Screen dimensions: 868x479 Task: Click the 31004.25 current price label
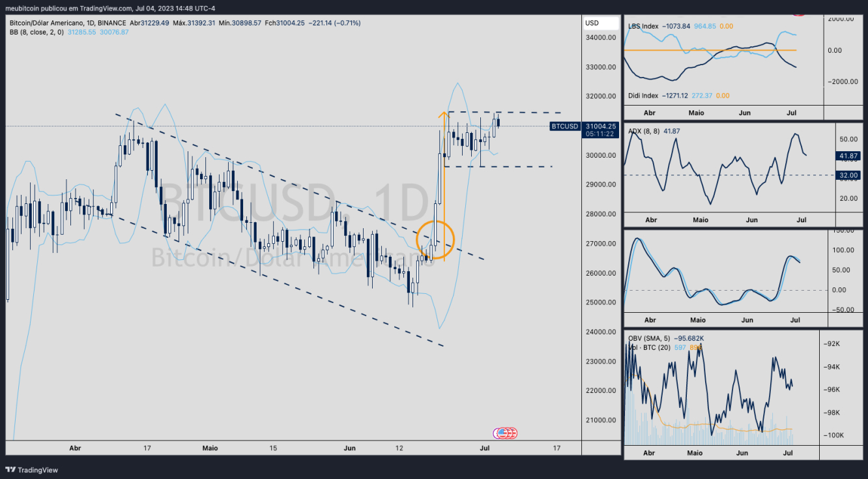(601, 126)
